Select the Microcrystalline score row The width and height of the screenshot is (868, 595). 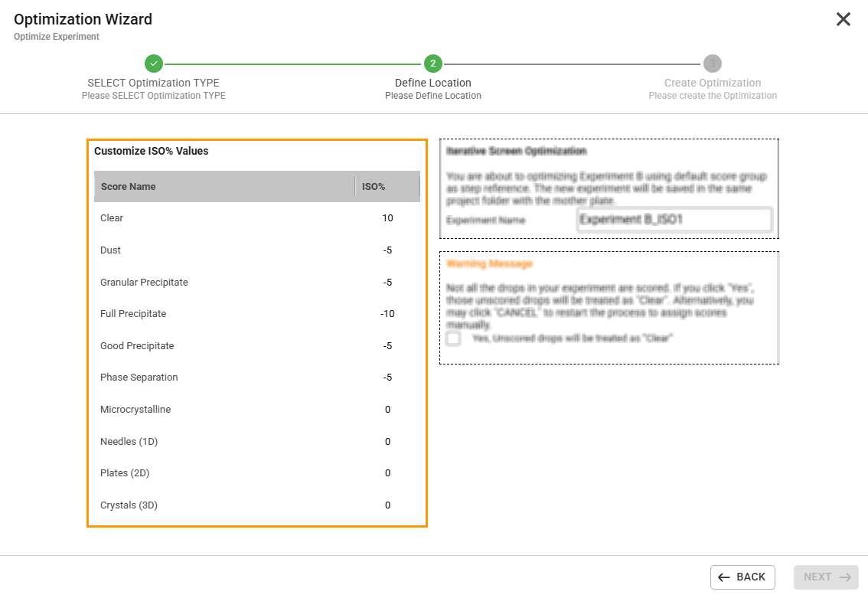pyautogui.click(x=230, y=409)
